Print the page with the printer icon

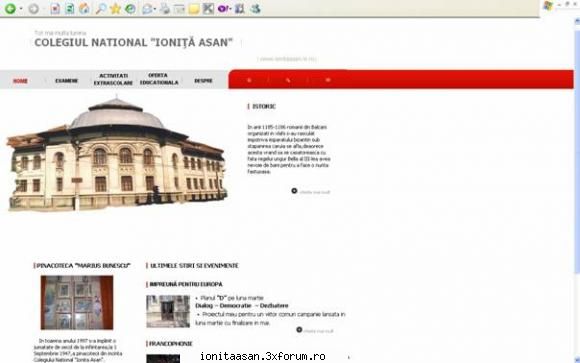click(165, 9)
